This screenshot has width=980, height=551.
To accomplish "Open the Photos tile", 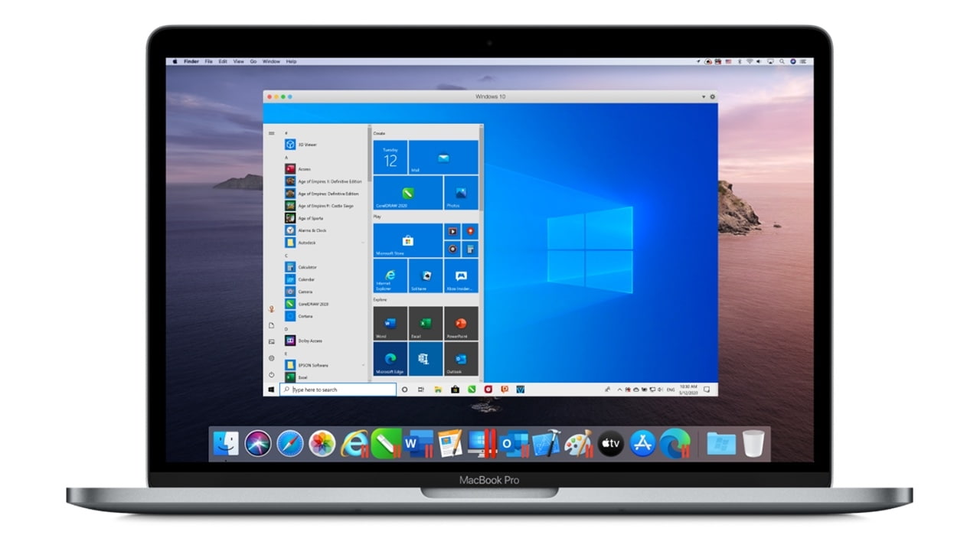I will pyautogui.click(x=462, y=193).
